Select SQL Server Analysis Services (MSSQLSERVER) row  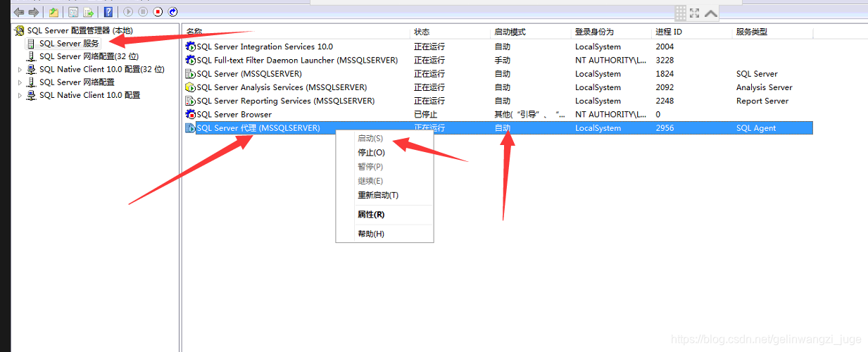(x=282, y=87)
